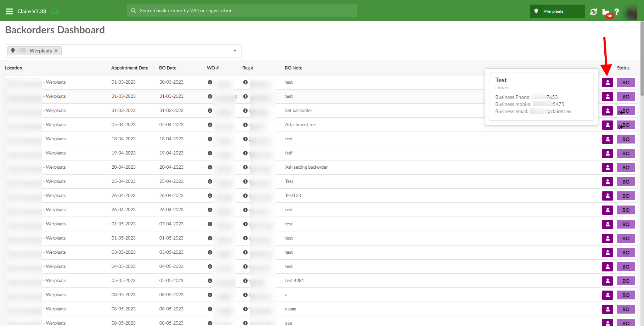
Task: Click the Status column header
Action: (623, 68)
